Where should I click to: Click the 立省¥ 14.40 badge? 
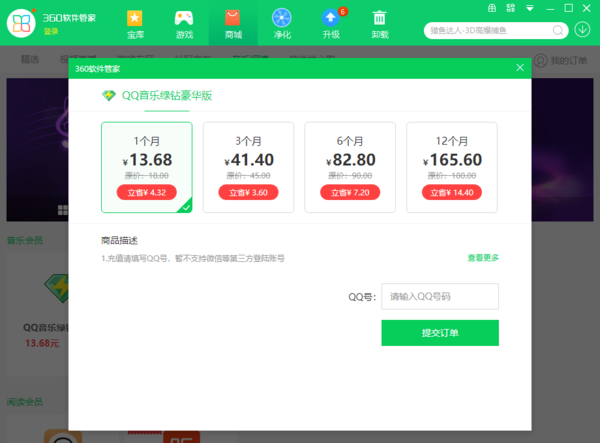(452, 192)
